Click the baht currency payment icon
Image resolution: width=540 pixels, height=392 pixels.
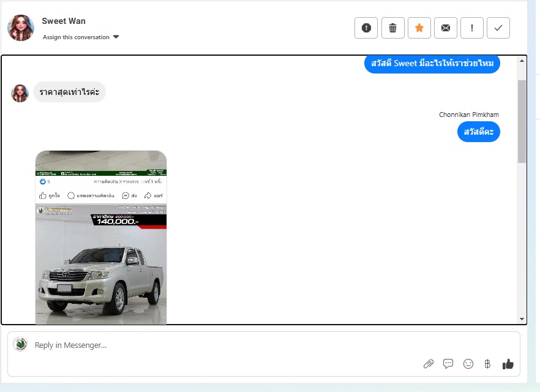tap(487, 364)
